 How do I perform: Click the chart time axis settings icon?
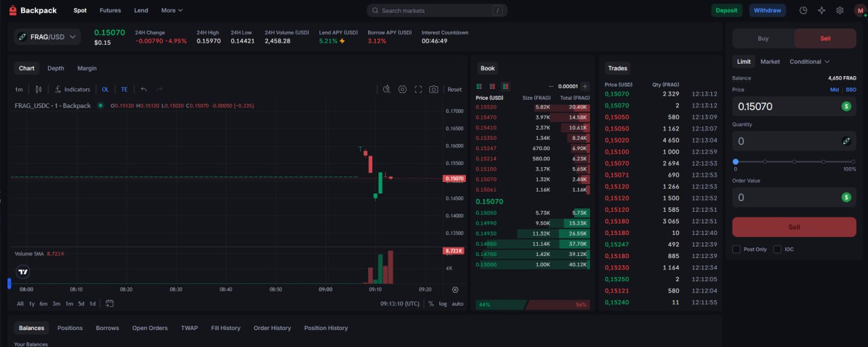tap(455, 289)
